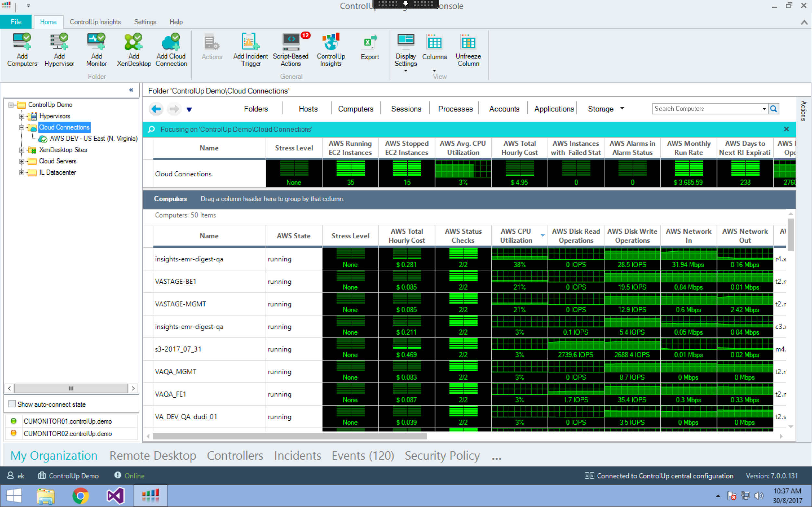Click the grid's vertical scrollbar thumb
This screenshot has height=507, width=812.
(x=791, y=234)
